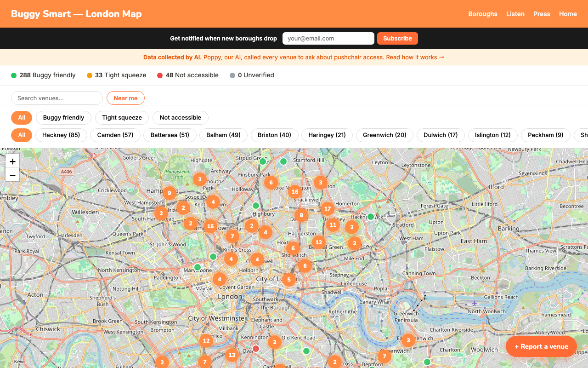The width and height of the screenshot is (588, 368).
Task: Filter venues by Camden (57)
Action: coord(115,135)
